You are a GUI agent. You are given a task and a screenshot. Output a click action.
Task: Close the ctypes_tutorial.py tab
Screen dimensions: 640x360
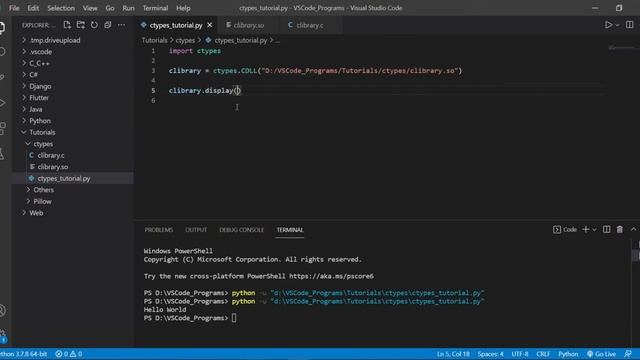tap(210, 25)
